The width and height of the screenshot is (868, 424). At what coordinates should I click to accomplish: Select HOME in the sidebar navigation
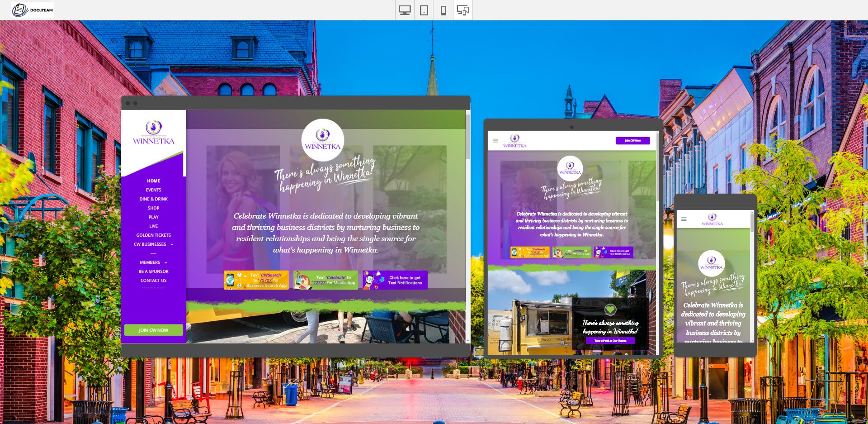coord(153,181)
